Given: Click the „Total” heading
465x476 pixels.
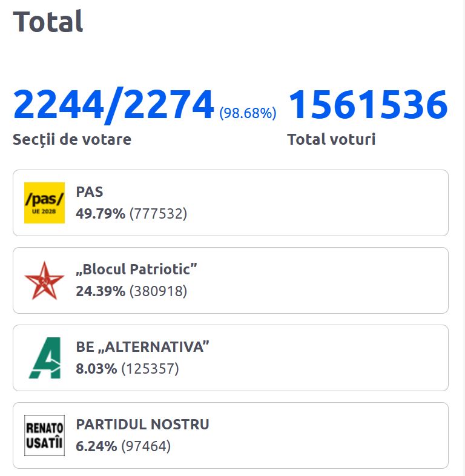Looking at the screenshot, I should tap(48, 22).
